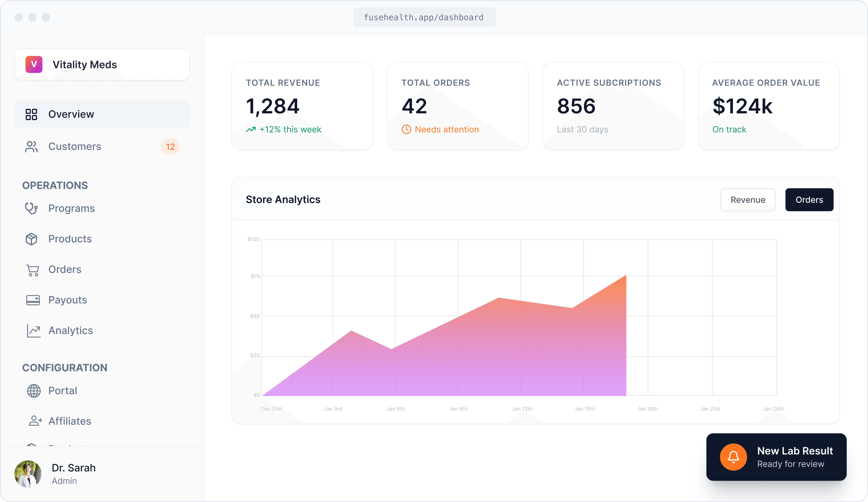Click the Analytics chart icon
The width and height of the screenshot is (868, 502).
click(33, 331)
